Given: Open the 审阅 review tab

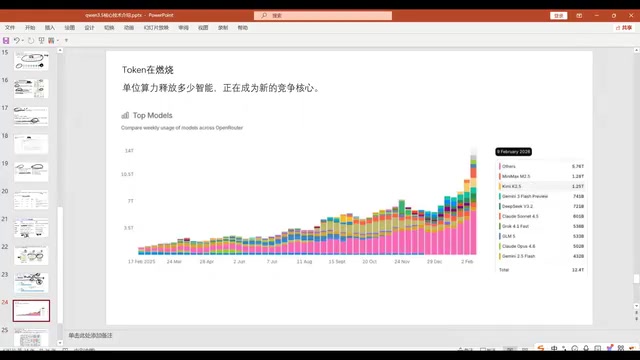Looking at the screenshot, I should coord(183,28).
